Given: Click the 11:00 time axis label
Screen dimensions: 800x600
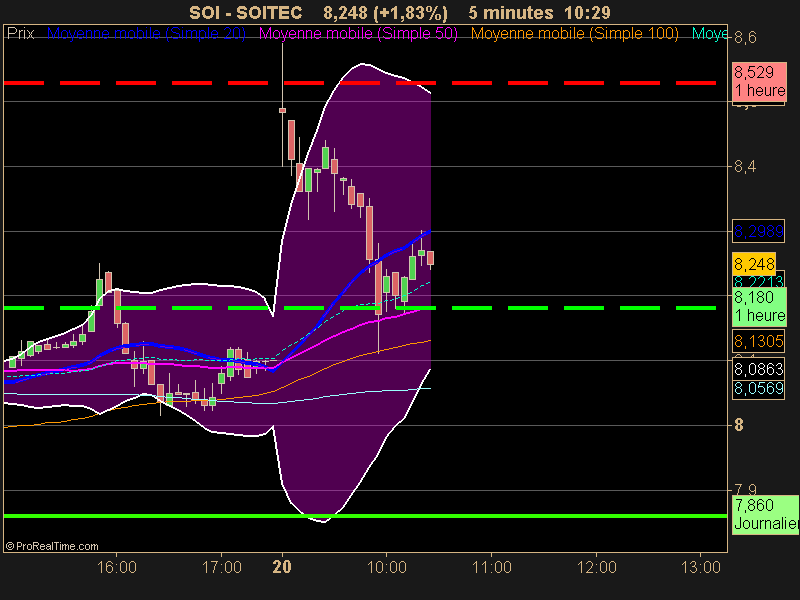Looking at the screenshot, I should coord(492,567).
